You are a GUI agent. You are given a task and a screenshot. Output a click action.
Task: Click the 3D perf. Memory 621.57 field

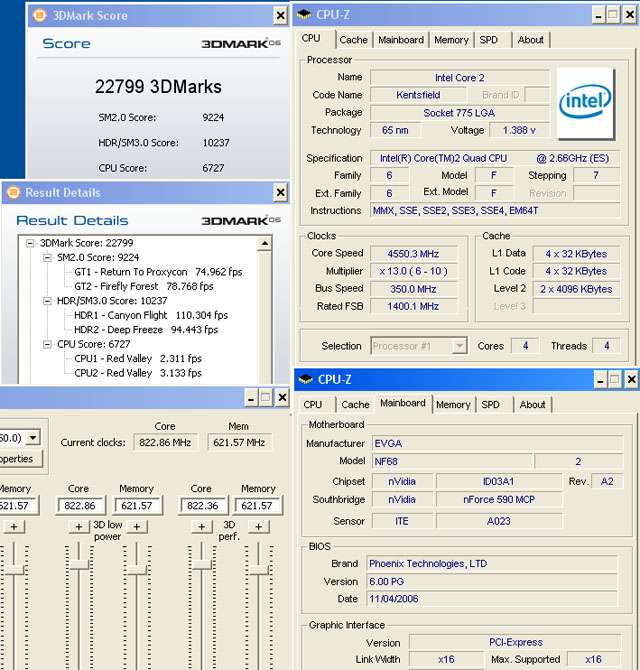click(x=257, y=505)
